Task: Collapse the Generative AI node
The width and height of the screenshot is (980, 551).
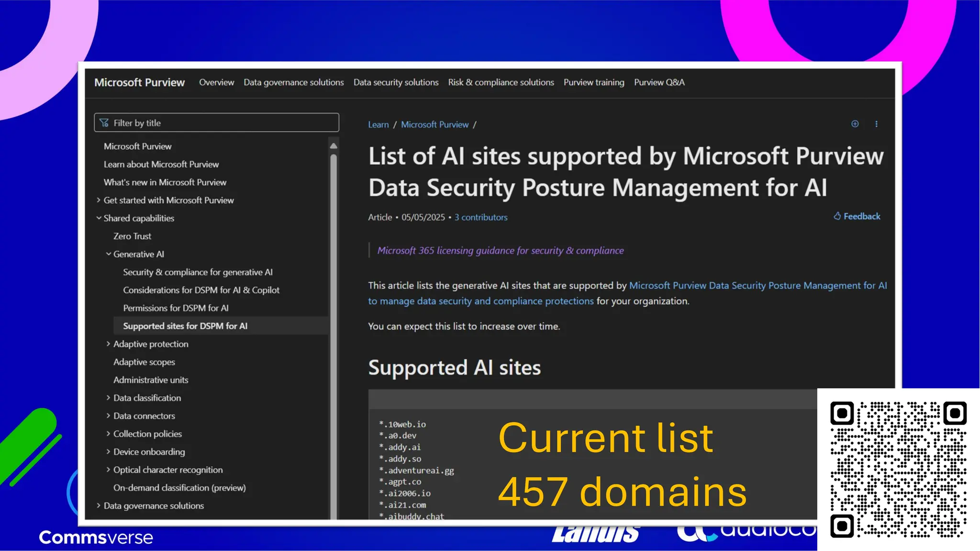Action: coord(108,254)
